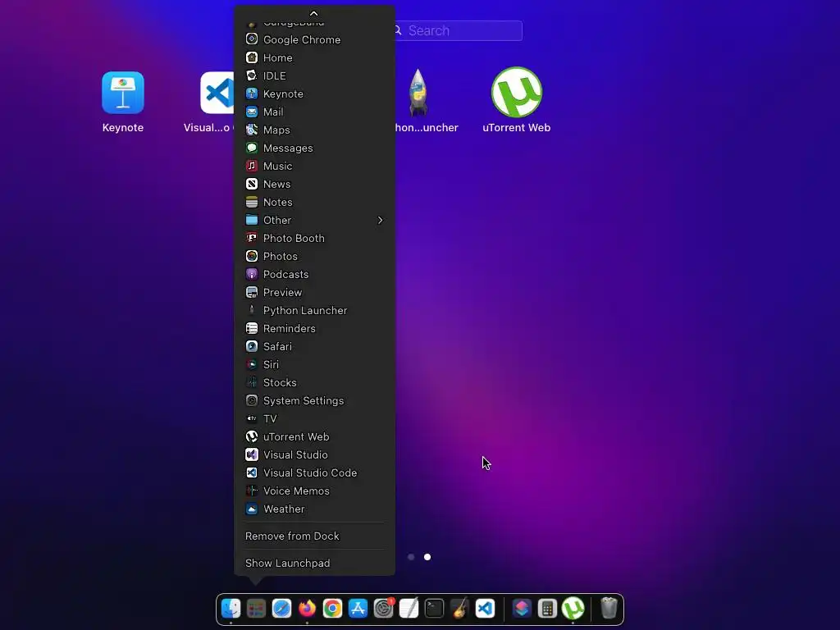Open Photo Booth from the menu
Viewport: 840px width, 630px height.
point(314,239)
